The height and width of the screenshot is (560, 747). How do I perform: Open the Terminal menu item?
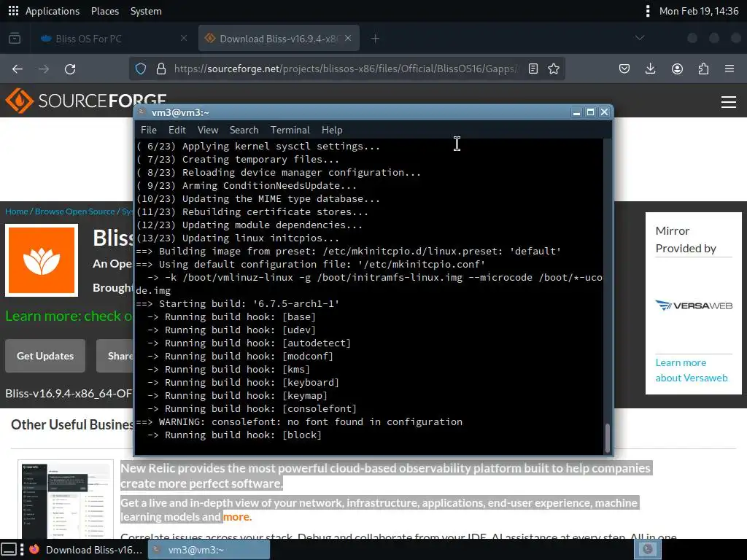coord(290,130)
